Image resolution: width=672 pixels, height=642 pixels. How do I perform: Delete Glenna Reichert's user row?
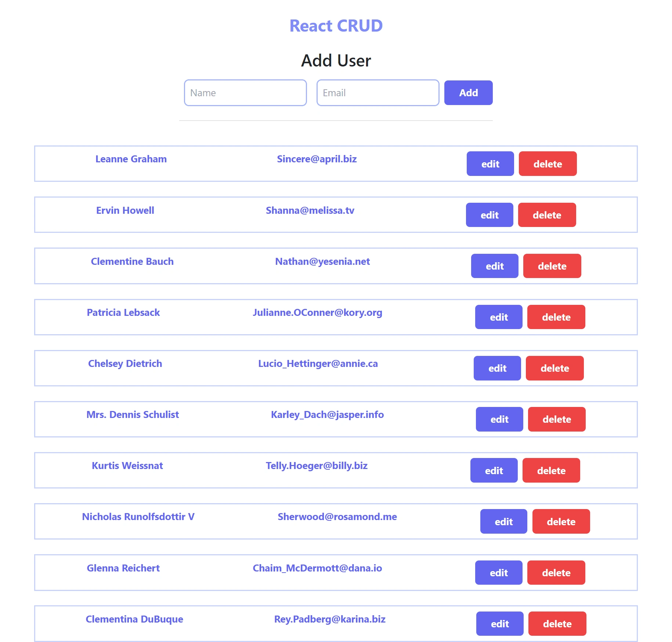(x=556, y=573)
